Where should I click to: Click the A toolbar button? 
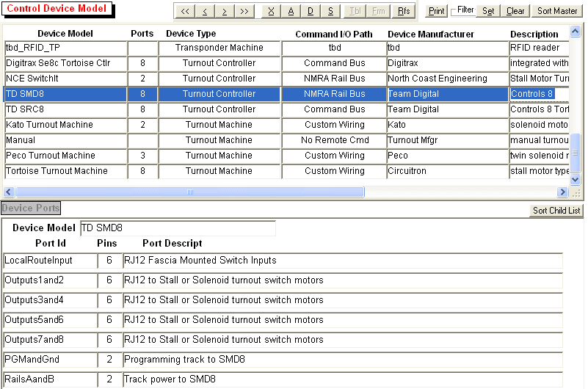pos(291,11)
